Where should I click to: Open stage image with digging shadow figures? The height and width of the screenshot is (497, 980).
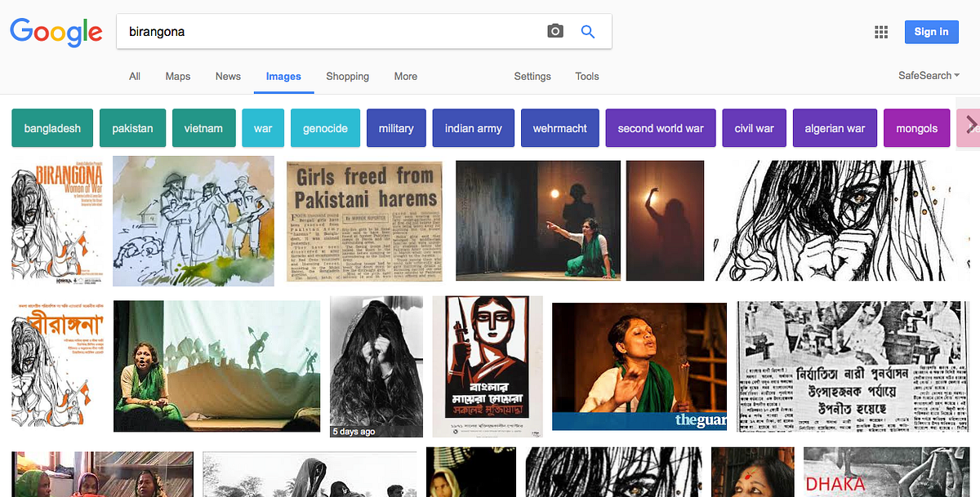[x=216, y=366]
